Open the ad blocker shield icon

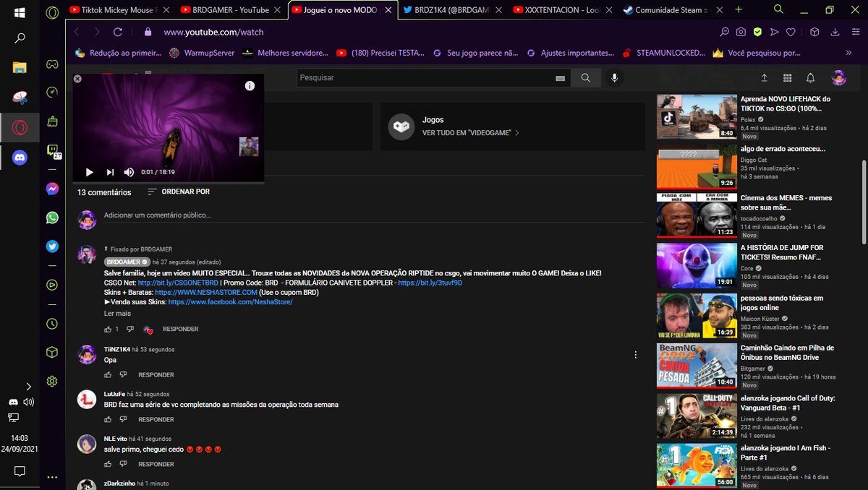757,33
